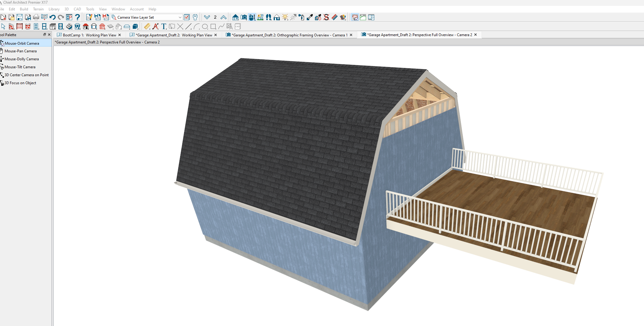The image size is (644, 326).
Task: Close the BootCamp 1 Working Plan tab
Action: point(120,35)
